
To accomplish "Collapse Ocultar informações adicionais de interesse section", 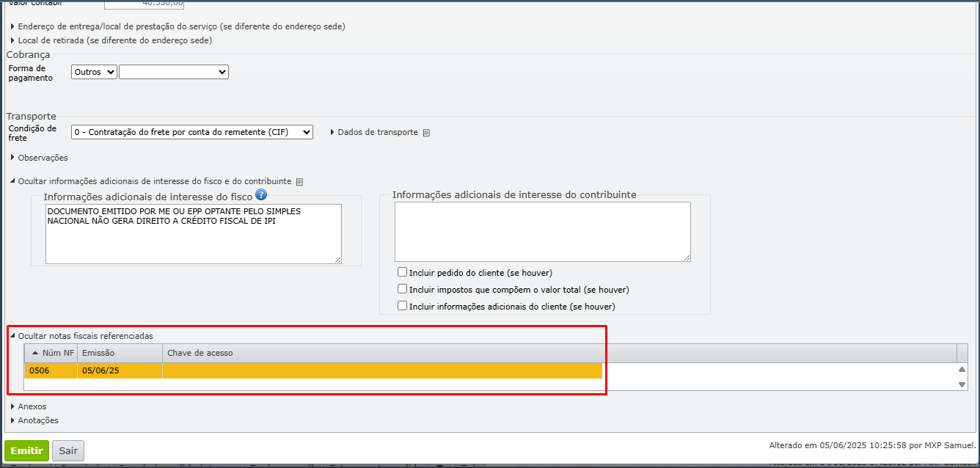I will click(150, 181).
